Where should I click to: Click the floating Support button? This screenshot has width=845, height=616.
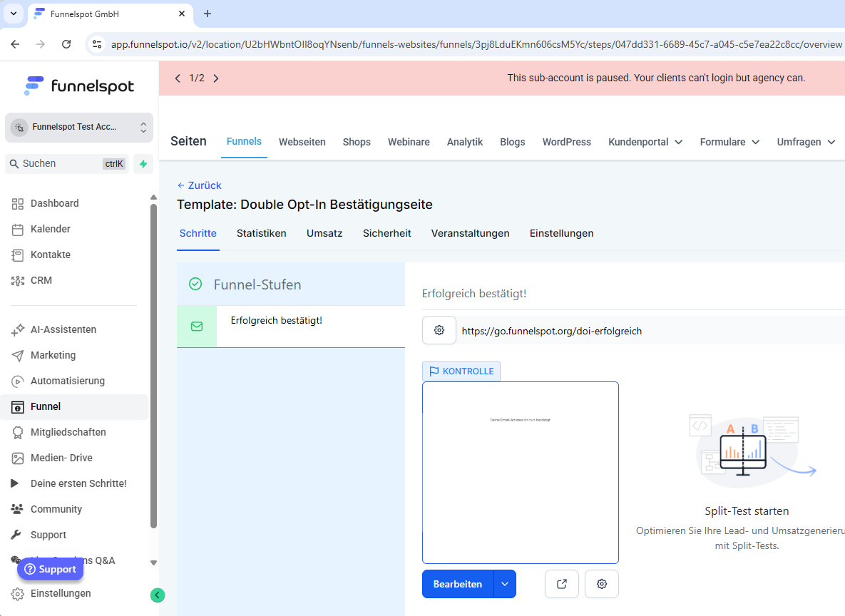pos(50,569)
